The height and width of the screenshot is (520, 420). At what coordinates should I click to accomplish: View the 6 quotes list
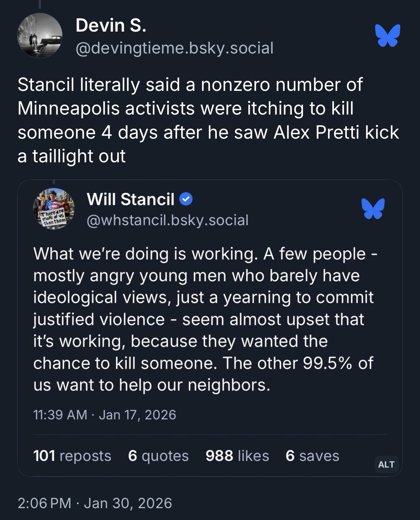[158, 456]
